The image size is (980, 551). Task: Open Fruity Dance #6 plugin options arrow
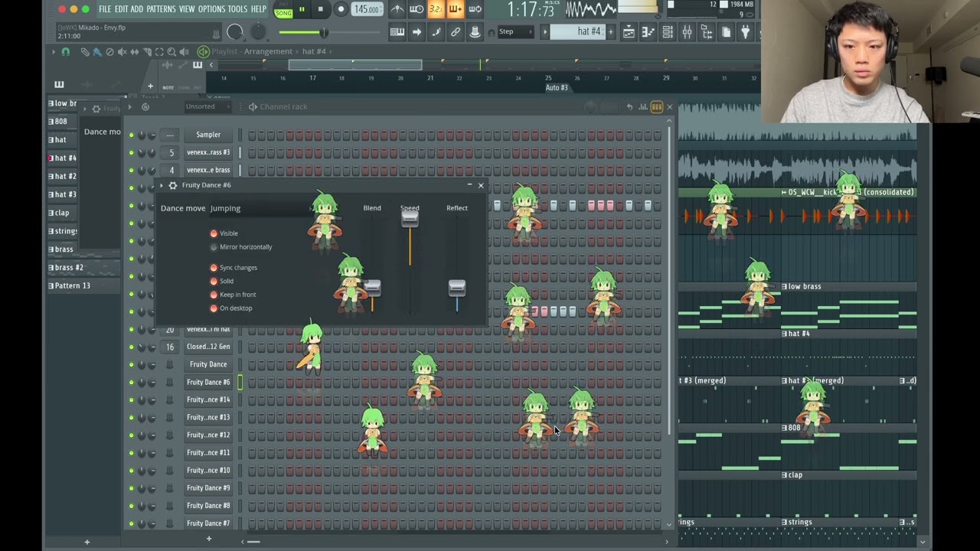point(162,185)
